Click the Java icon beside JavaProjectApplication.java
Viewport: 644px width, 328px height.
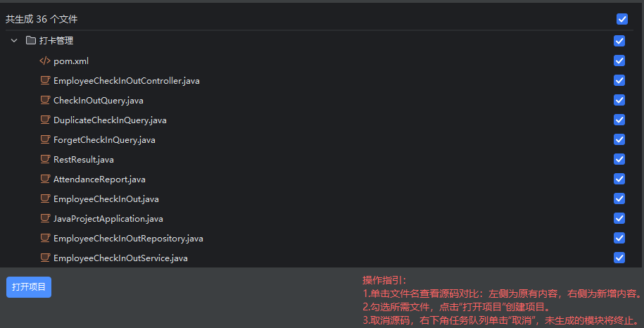[x=45, y=219]
